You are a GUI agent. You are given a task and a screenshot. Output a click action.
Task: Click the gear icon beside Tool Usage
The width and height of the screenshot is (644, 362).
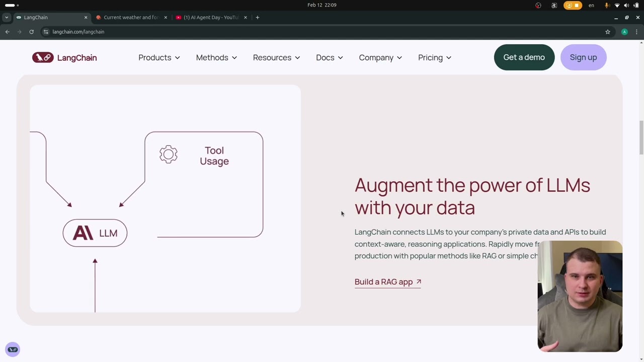point(169,154)
